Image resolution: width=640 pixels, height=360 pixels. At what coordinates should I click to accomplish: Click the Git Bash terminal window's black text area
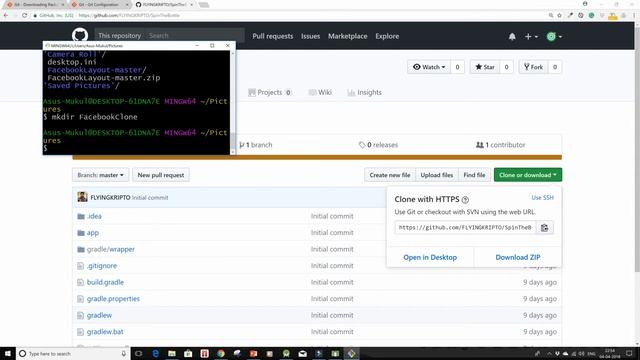(136, 102)
